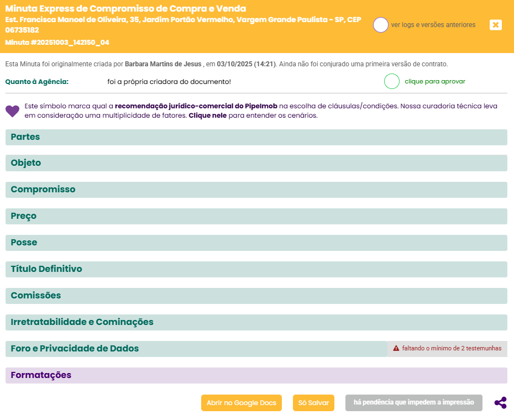
Task: Expand the Compromisso section
Action: point(256,190)
